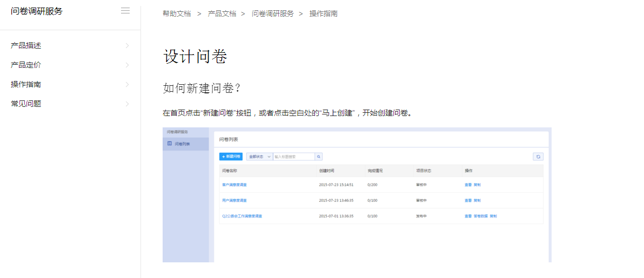The image size is (644, 278).
Task: Open the 客户满意度调查 questionnaire link
Action: 234,185
